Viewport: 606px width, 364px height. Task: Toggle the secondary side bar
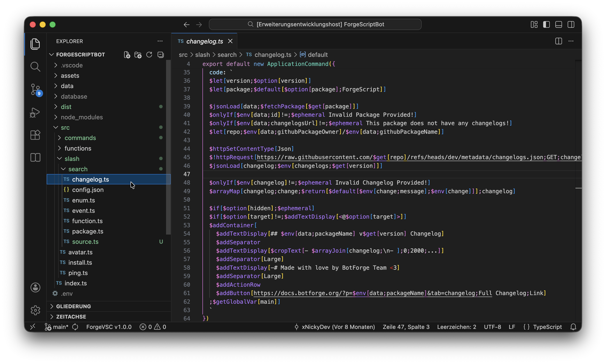(x=571, y=25)
